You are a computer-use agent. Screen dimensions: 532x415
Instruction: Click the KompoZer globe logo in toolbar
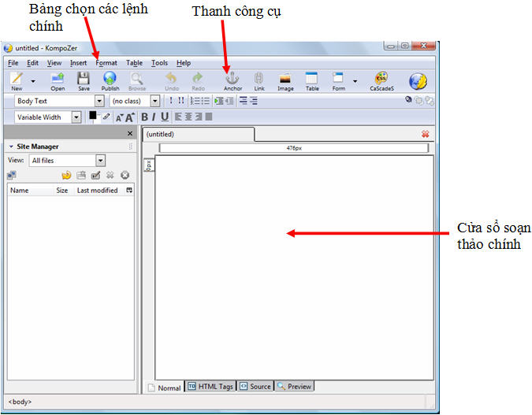point(418,81)
